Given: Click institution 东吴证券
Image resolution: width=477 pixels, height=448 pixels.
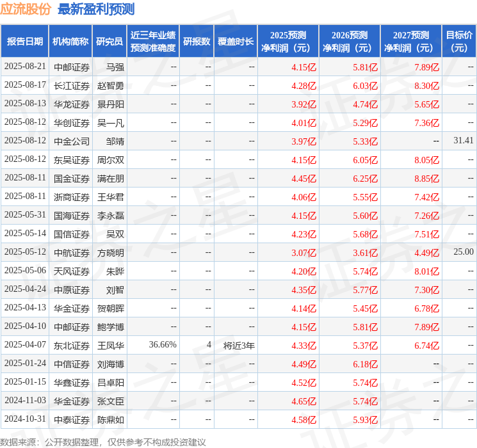Looking at the screenshot, I should (x=72, y=160).
